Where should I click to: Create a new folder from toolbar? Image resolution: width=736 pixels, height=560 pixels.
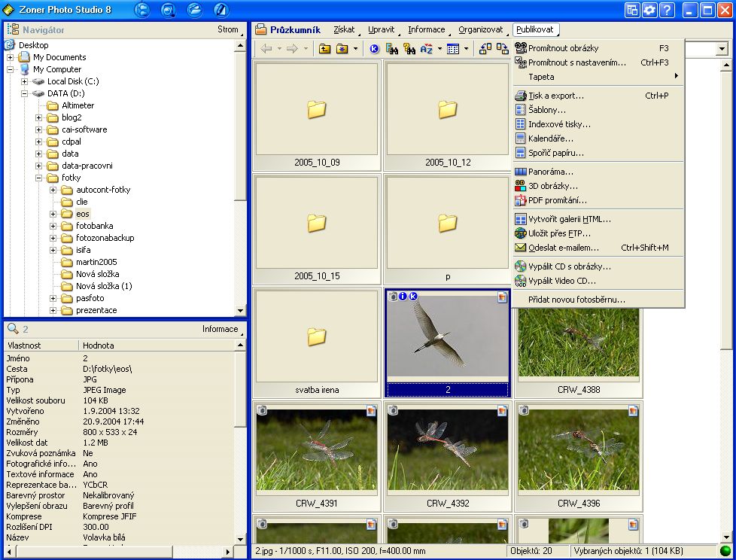coord(342,48)
